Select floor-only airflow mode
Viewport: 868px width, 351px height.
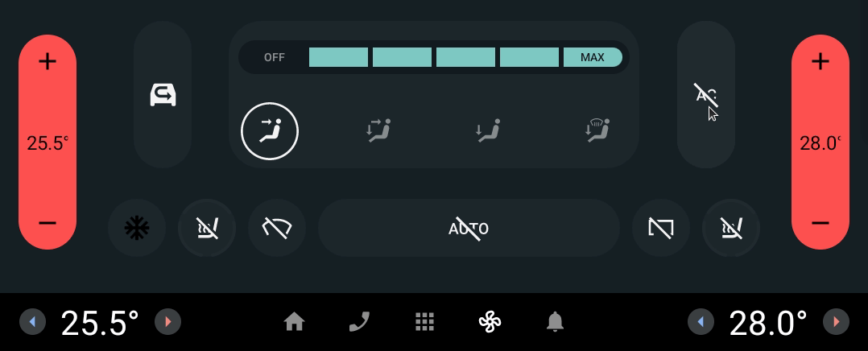click(488, 131)
